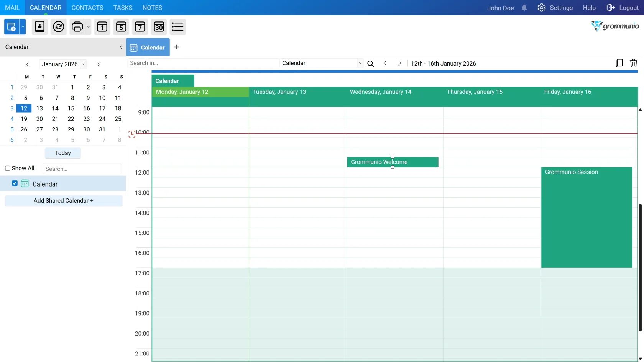This screenshot has width=644, height=362.
Task: Add a new tab with the plus icon
Action: click(176, 47)
